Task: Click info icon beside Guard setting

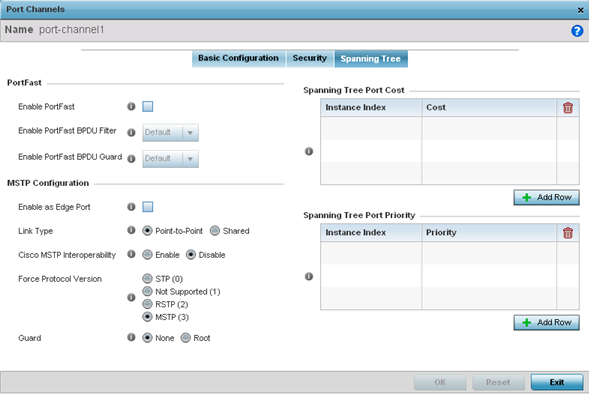Action: [131, 337]
